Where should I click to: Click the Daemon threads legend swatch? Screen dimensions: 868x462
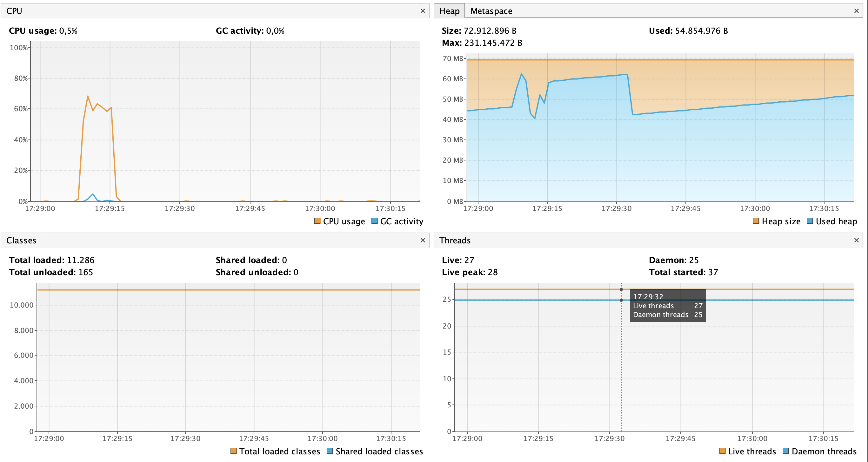click(x=786, y=451)
